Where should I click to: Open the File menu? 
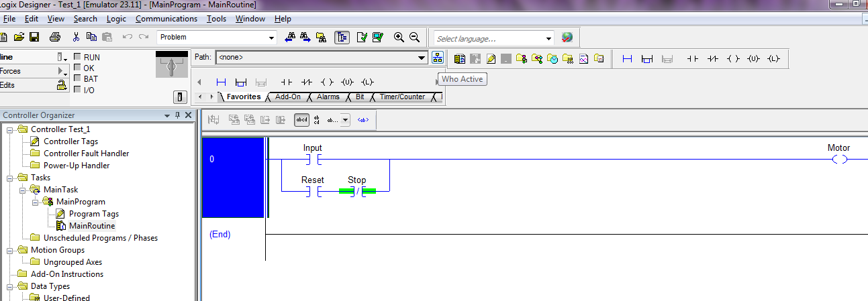click(9, 19)
